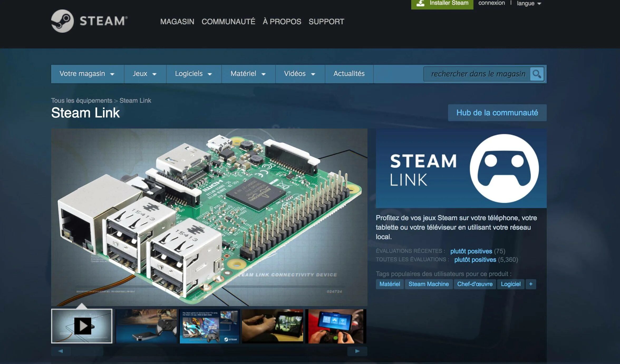The width and height of the screenshot is (620, 364).
Task: Select the Steam Machine tag
Action: [429, 284]
